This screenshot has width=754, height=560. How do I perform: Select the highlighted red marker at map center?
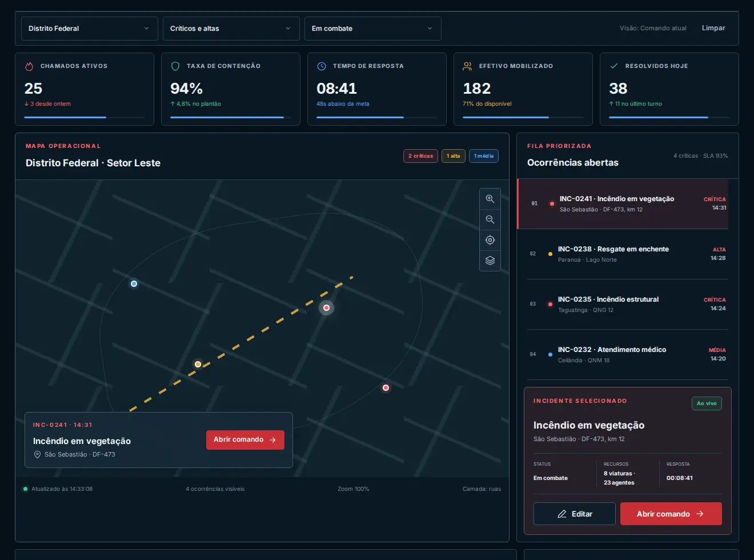[x=326, y=307]
